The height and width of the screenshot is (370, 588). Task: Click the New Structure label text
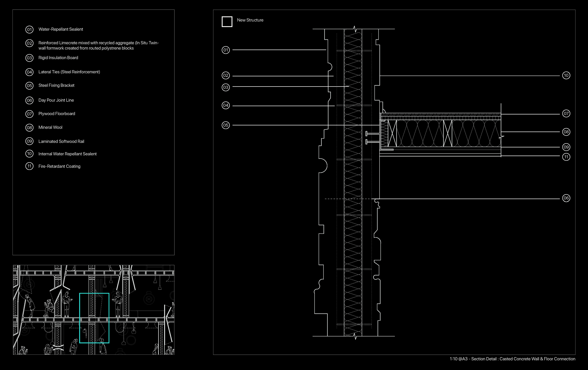[250, 20]
